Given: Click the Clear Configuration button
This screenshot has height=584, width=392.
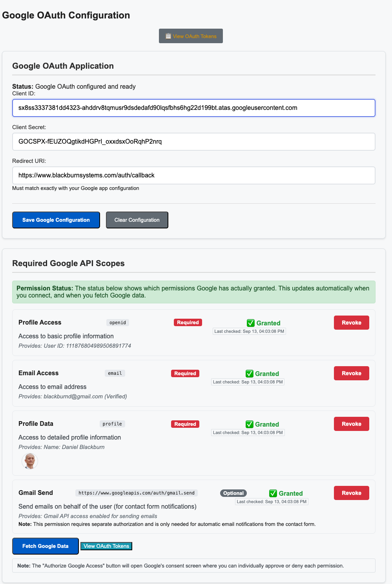Looking at the screenshot, I should 137,220.
